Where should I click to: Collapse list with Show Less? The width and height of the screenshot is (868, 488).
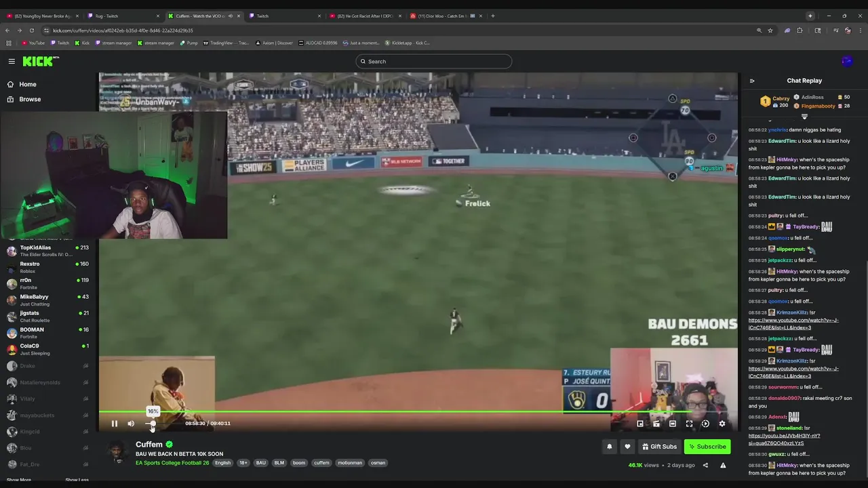pyautogui.click(x=77, y=480)
